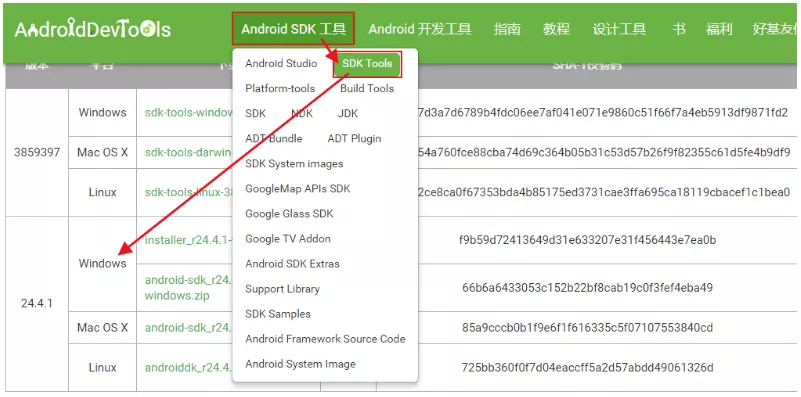Click checksum 85a9cccb0b1f9e6f1f616335c5f07107553840cd
801x397 pixels.
pyautogui.click(x=587, y=327)
